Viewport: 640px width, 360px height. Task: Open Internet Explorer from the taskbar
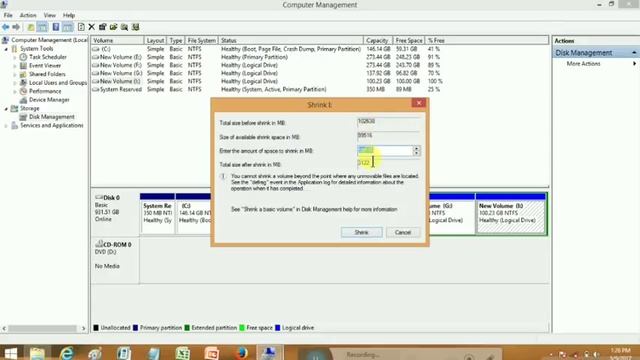click(x=66, y=353)
